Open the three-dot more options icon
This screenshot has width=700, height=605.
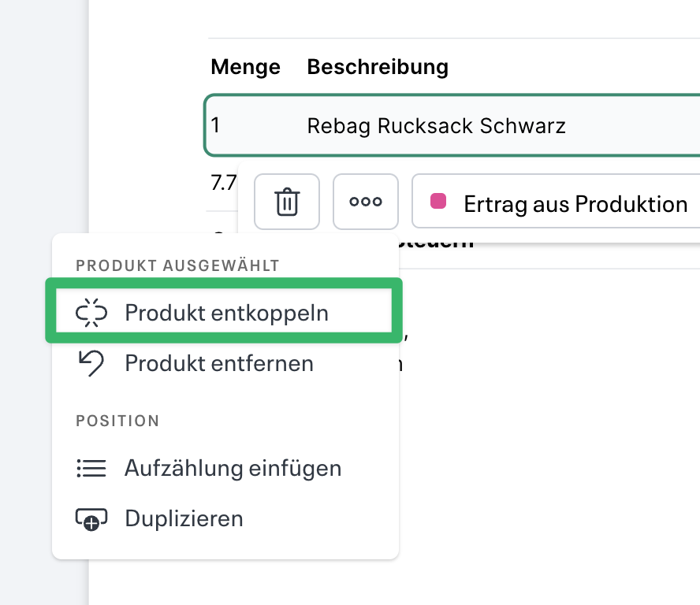(x=365, y=202)
